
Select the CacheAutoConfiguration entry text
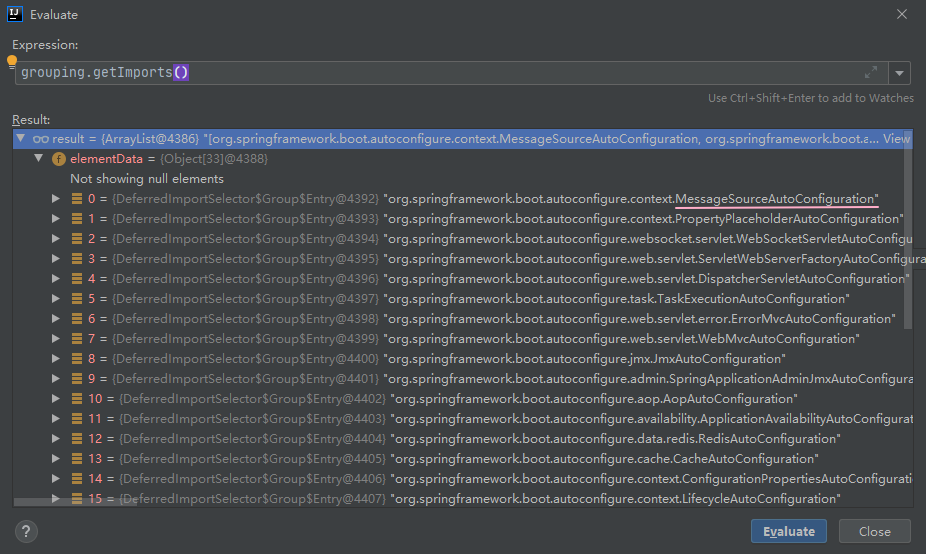[x=604, y=459]
